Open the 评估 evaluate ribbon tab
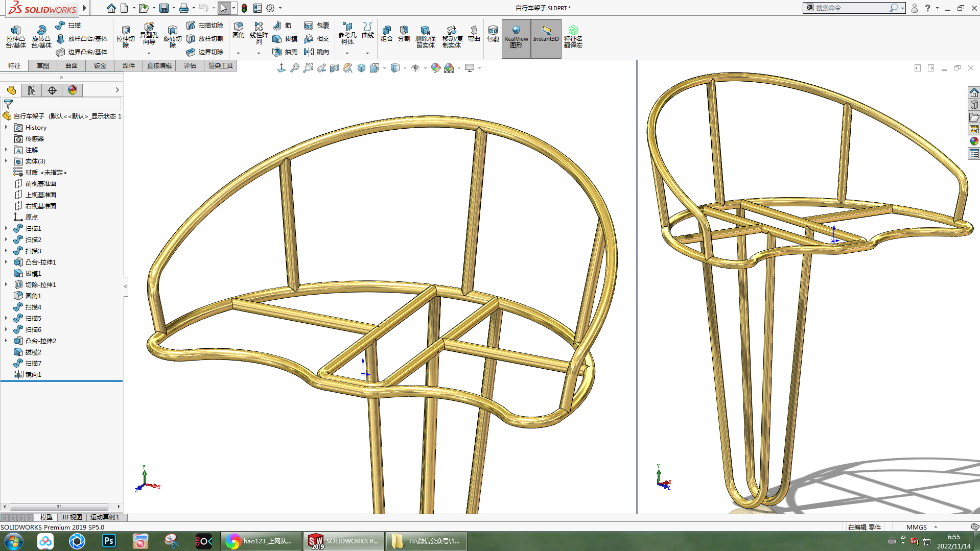980x551 pixels. click(190, 66)
